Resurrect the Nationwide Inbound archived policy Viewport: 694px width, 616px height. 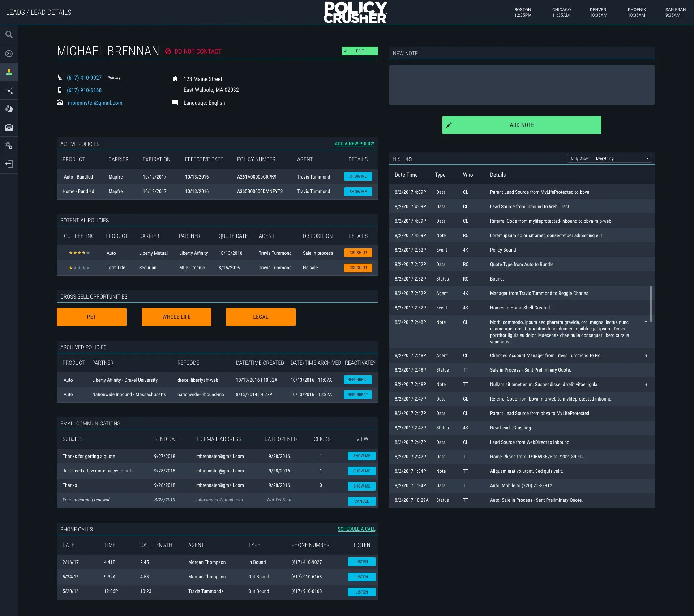click(x=357, y=394)
